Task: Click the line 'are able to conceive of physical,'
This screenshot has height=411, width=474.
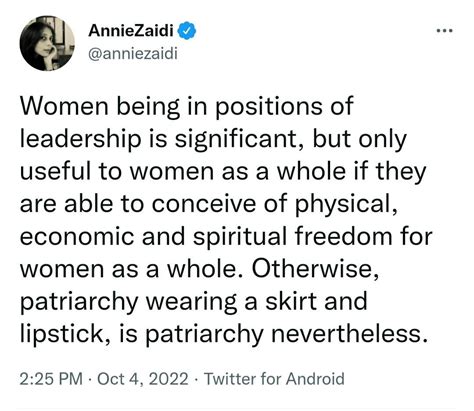Action: (209, 205)
